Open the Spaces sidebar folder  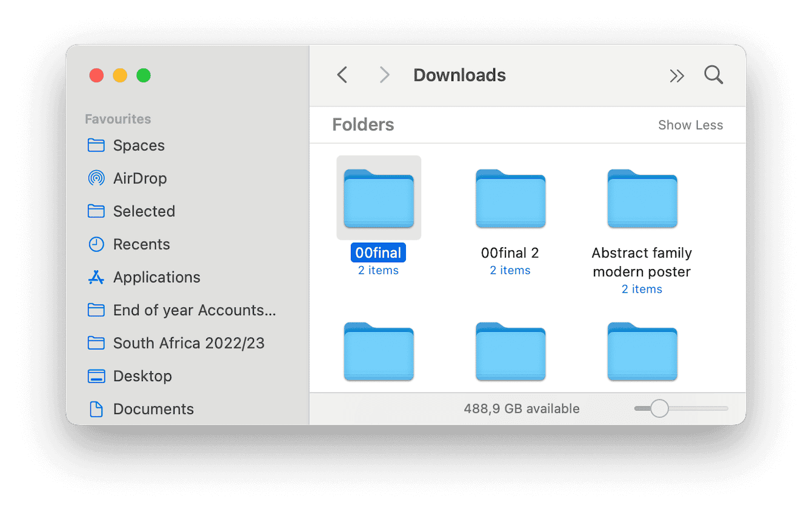(x=139, y=145)
